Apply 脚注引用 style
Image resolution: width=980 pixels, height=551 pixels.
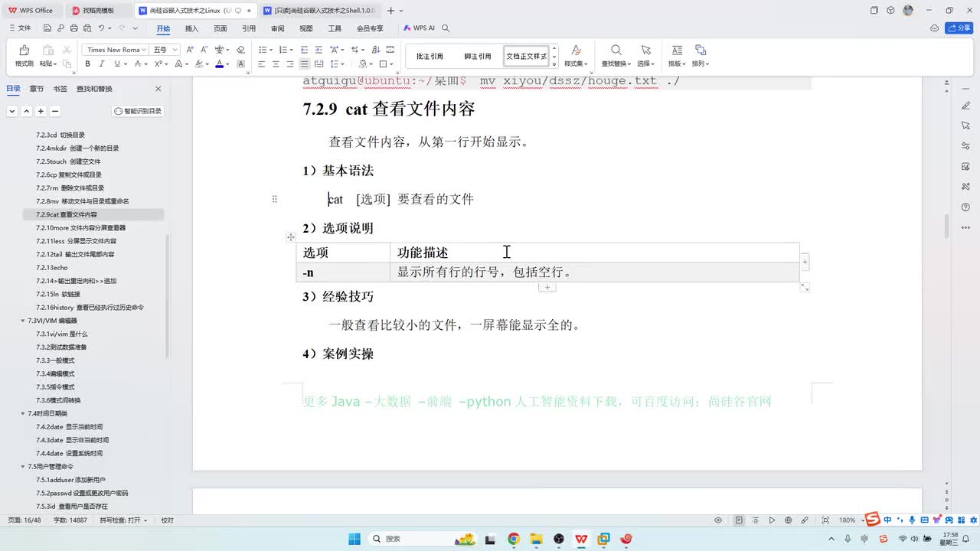point(478,56)
